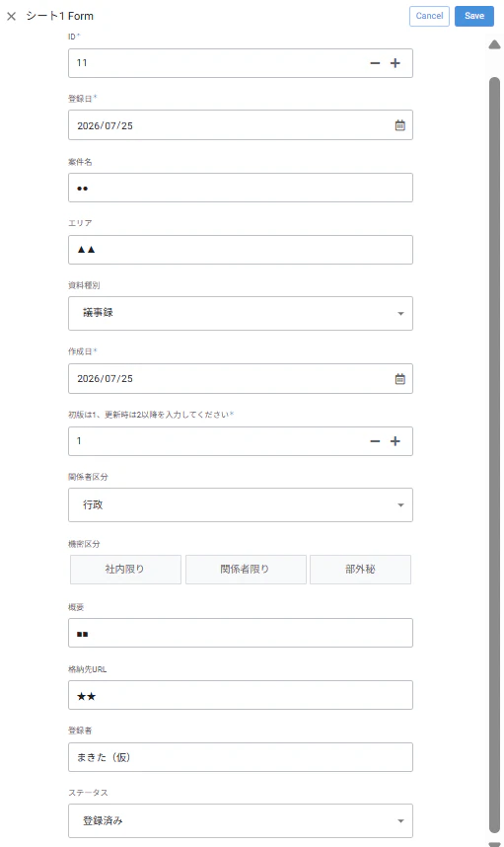Click the 案件名 text field

240,188
